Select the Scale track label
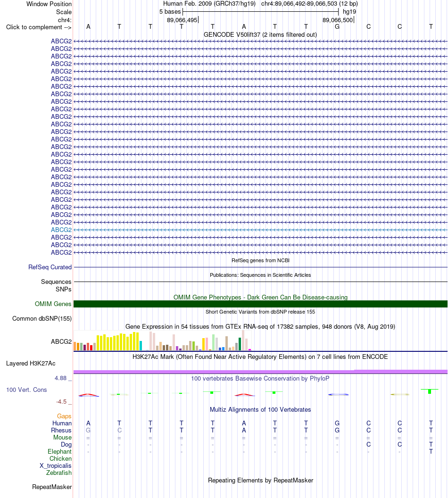 [x=64, y=12]
